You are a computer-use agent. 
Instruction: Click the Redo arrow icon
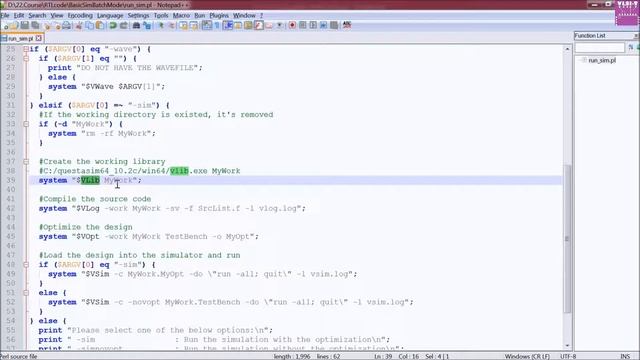click(124, 25)
